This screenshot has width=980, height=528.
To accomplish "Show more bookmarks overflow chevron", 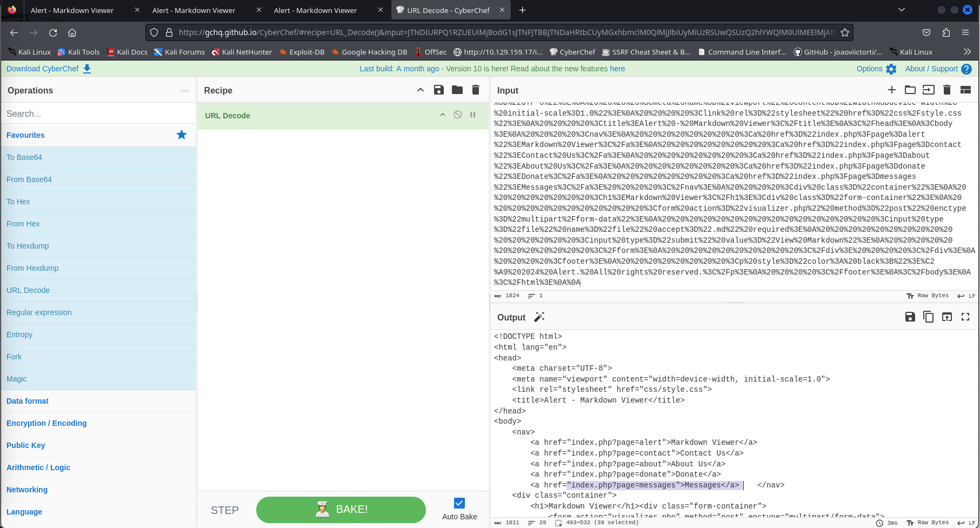I will tap(967, 52).
